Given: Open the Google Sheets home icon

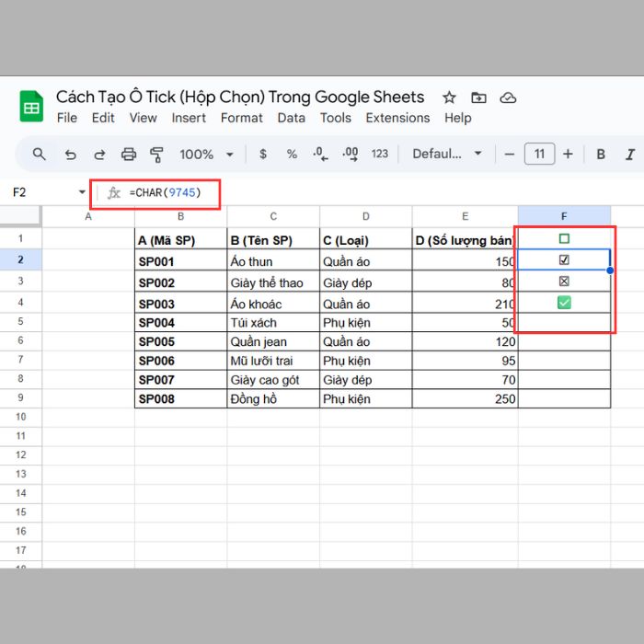Looking at the screenshot, I should pyautogui.click(x=31, y=107).
